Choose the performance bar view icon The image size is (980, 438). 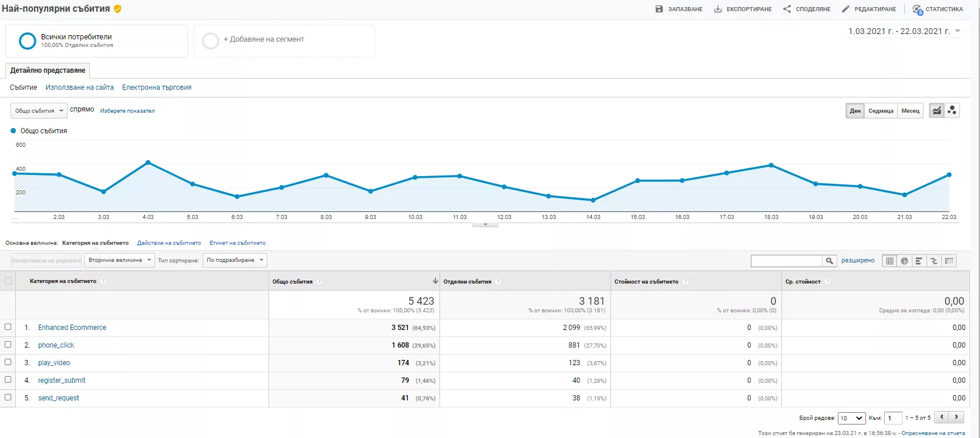[x=919, y=261]
